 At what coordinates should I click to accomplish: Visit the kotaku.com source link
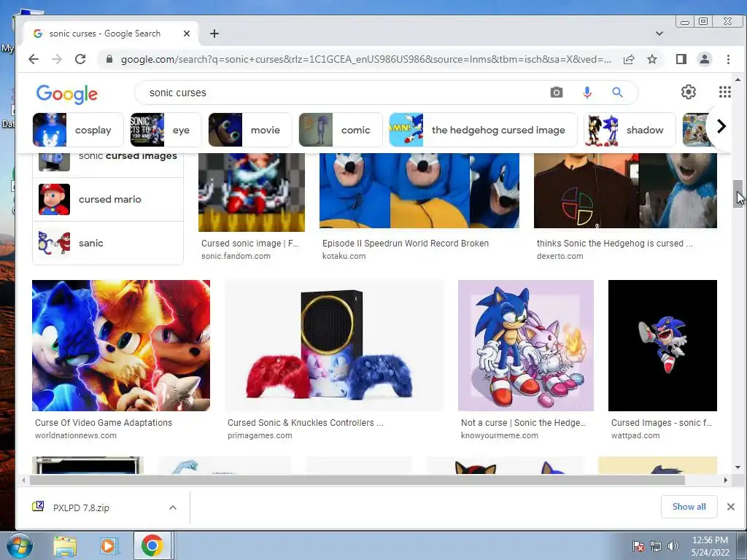point(344,256)
